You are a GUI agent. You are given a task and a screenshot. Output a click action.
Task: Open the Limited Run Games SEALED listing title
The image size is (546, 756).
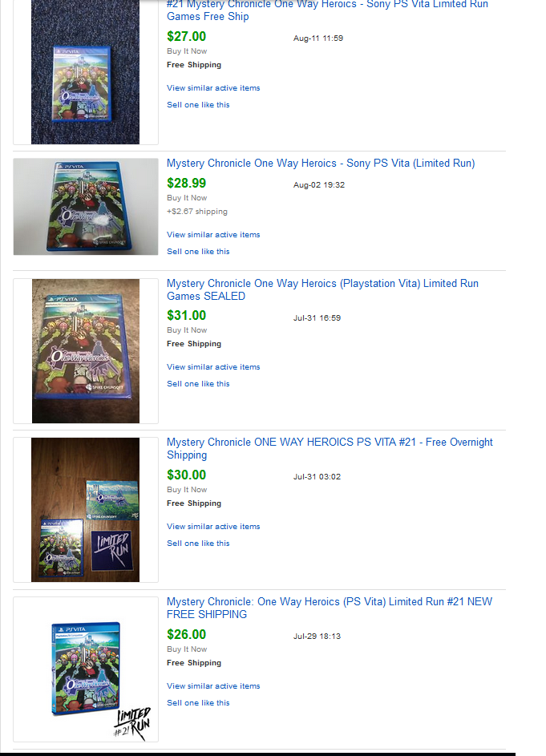[x=322, y=289]
